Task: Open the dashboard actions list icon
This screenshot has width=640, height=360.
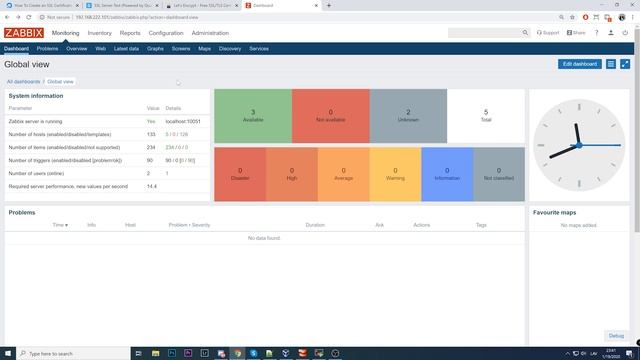Action: [x=611, y=64]
